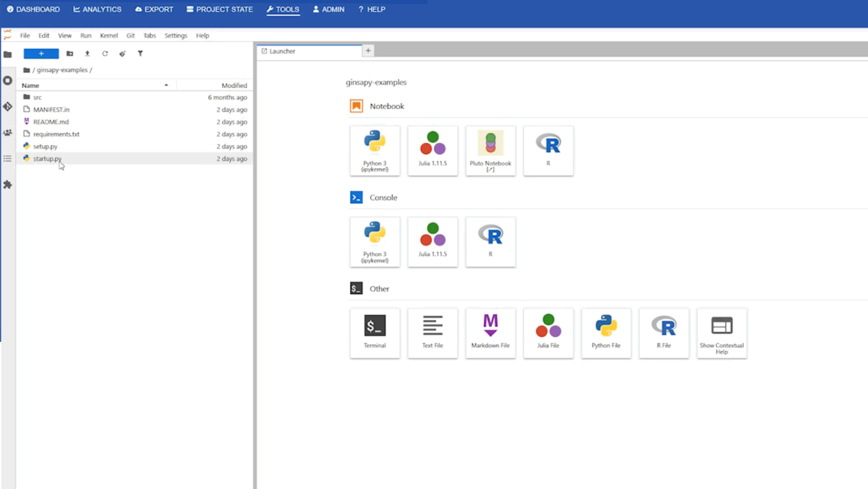
Task: Launch Python 3 ipykernel notebook
Action: (x=375, y=151)
